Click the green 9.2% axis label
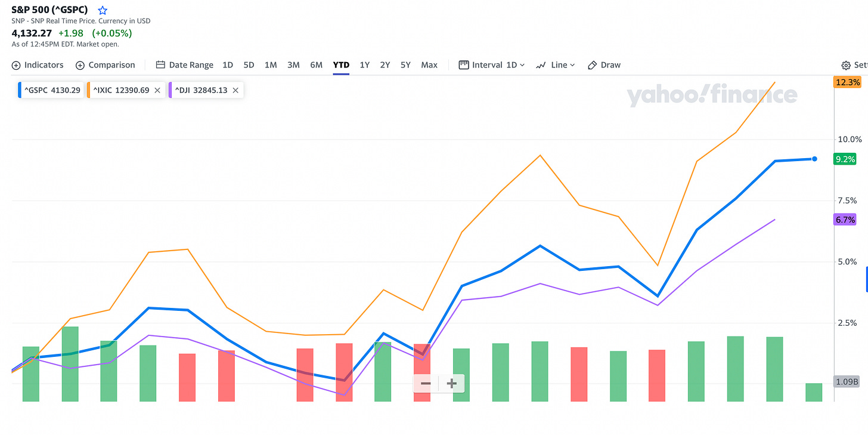The width and height of the screenshot is (868, 435). pos(845,159)
